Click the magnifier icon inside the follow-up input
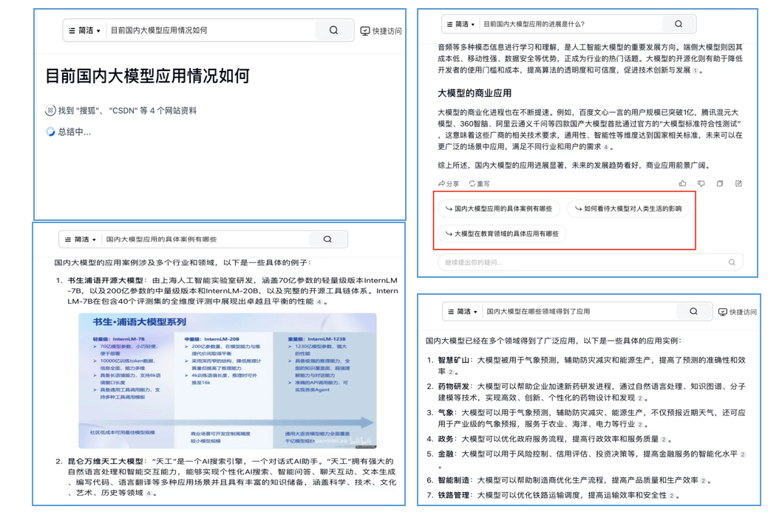 732,262
